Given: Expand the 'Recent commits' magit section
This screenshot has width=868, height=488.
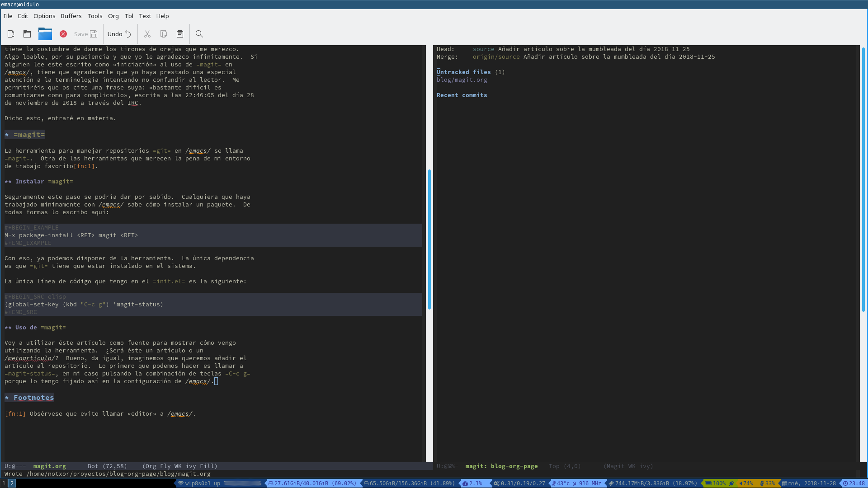Looking at the screenshot, I should click(462, 95).
